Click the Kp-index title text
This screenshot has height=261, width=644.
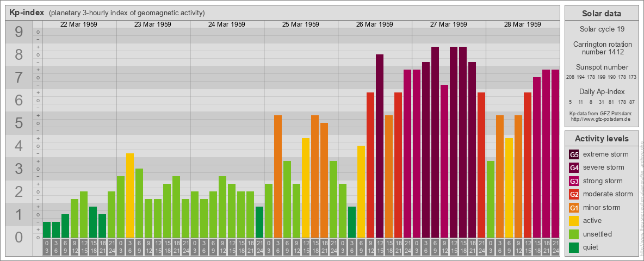click(27, 13)
